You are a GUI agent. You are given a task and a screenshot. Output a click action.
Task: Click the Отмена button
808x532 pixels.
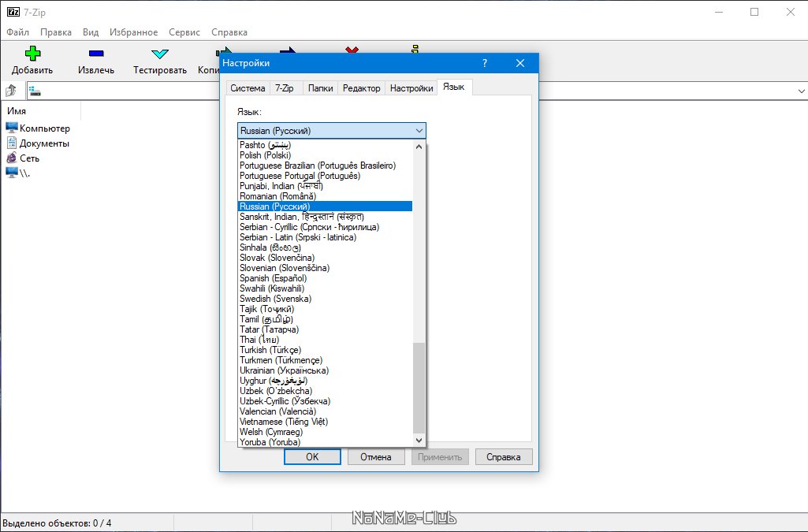(x=376, y=457)
